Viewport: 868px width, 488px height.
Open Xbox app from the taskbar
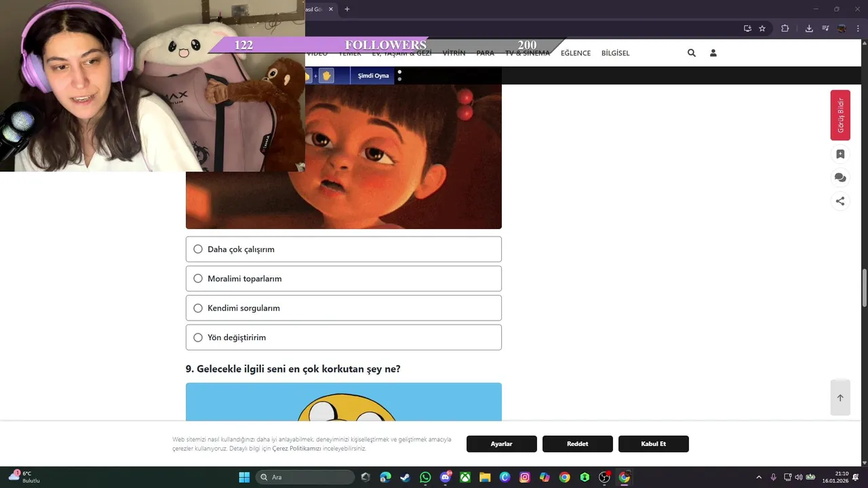pyautogui.click(x=465, y=477)
